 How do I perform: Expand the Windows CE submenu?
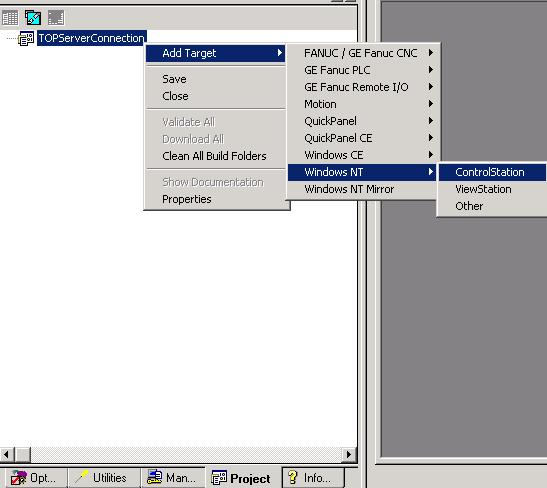[x=362, y=155]
